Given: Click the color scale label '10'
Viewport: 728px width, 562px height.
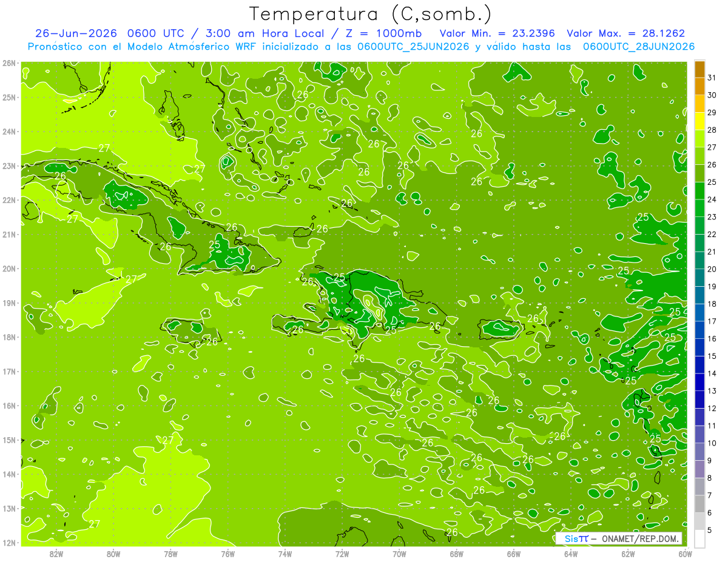Looking at the screenshot, I should [x=712, y=443].
